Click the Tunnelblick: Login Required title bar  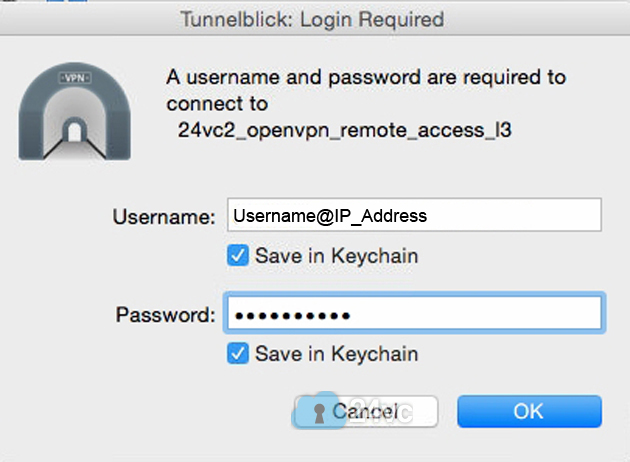(315, 19)
